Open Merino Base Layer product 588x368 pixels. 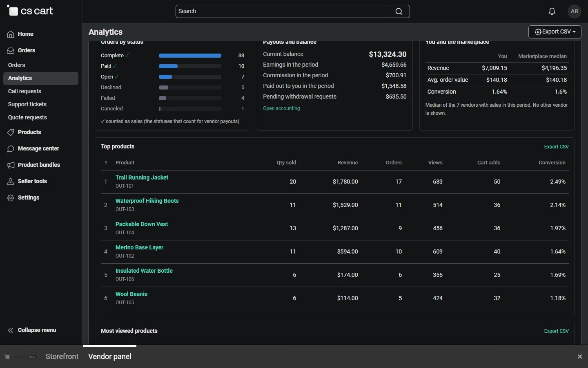point(139,248)
